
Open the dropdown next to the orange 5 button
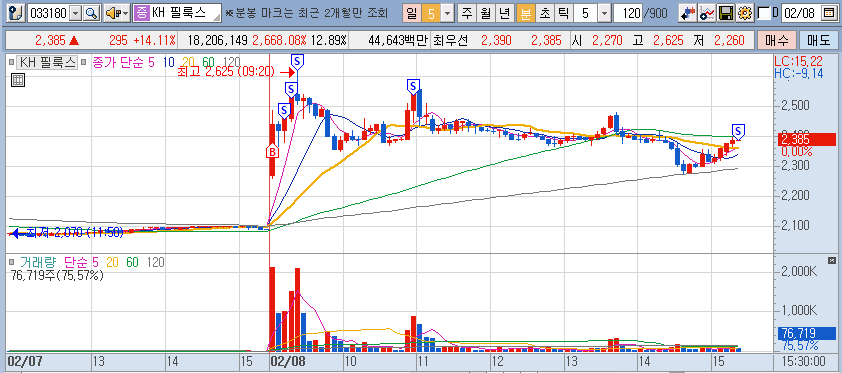(447, 13)
